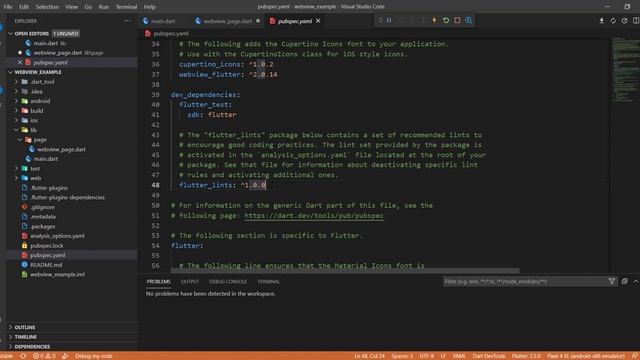Expand the Outline section
Screen dimensions: 640x360
(x=24, y=327)
